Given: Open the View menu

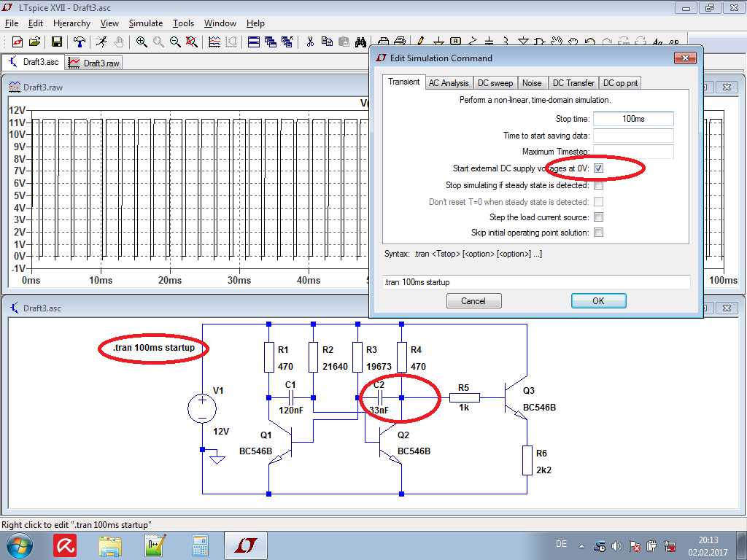Looking at the screenshot, I should (109, 23).
